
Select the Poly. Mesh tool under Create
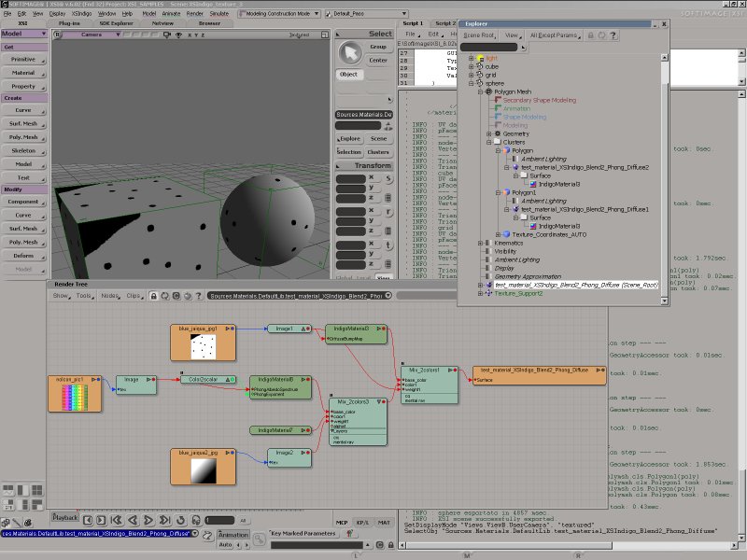pyautogui.click(x=23, y=136)
